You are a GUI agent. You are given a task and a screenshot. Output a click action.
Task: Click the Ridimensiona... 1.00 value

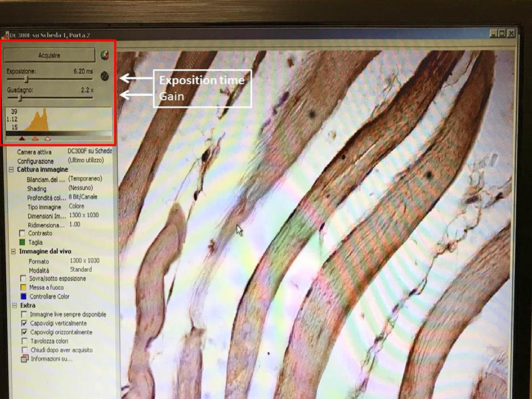75,225
